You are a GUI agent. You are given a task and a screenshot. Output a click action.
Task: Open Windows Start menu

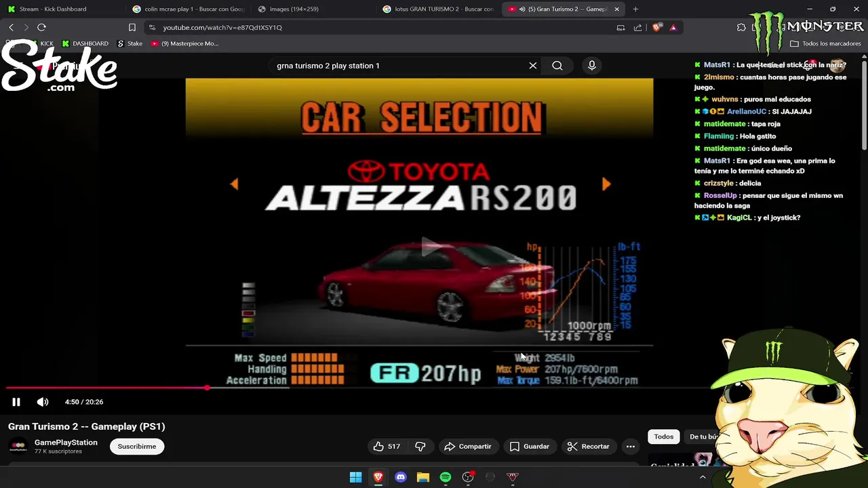(355, 477)
